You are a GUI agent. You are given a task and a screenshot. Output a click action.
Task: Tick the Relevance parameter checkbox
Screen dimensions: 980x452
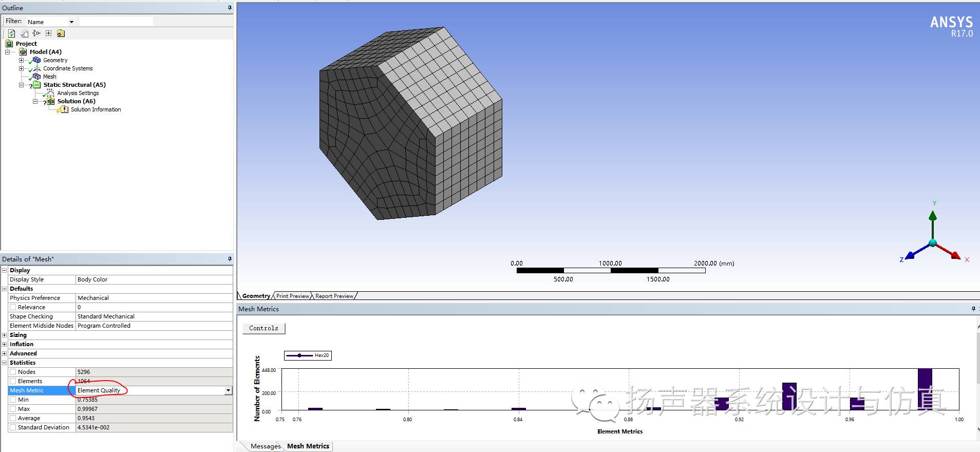tap(13, 307)
